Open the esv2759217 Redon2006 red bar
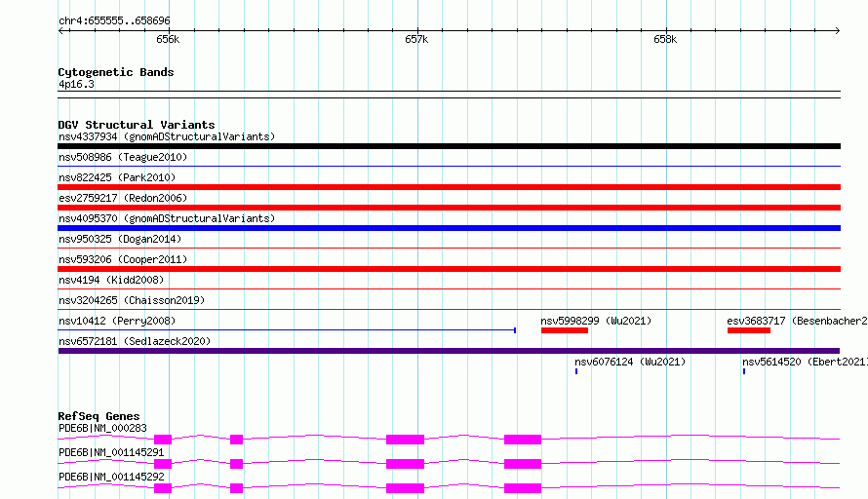The width and height of the screenshot is (868, 499). 449,208
